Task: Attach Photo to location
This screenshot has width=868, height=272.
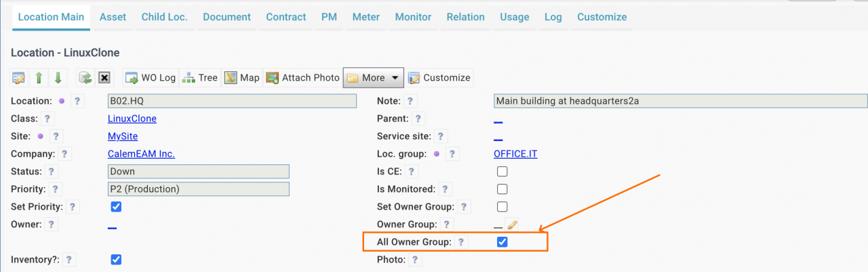Action: 302,77
